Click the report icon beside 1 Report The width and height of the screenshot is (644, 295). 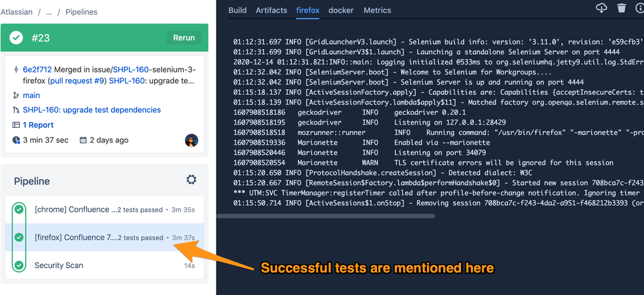pyautogui.click(x=16, y=125)
